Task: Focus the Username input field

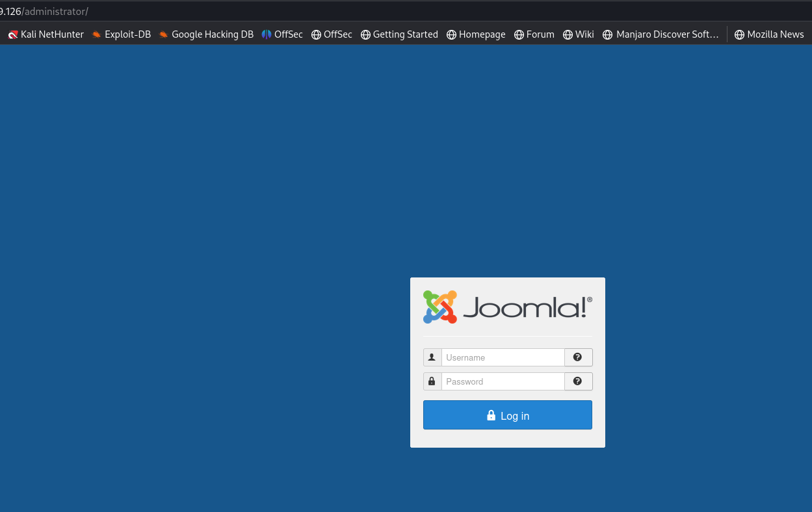Action: click(503, 357)
